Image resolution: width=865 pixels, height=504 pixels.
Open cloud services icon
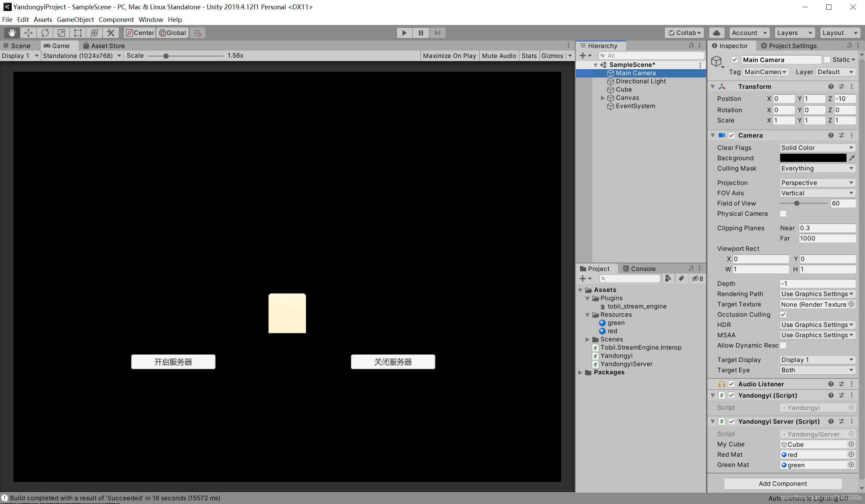716,33
